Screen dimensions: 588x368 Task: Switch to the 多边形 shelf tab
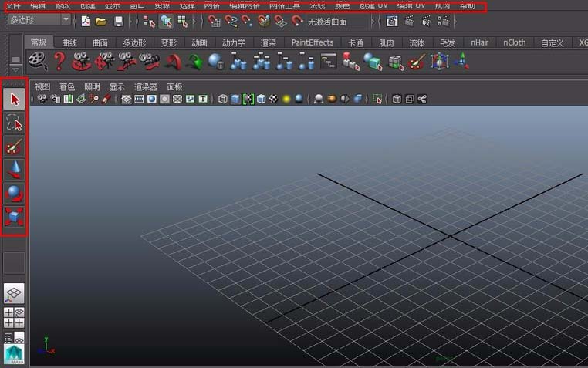point(133,42)
